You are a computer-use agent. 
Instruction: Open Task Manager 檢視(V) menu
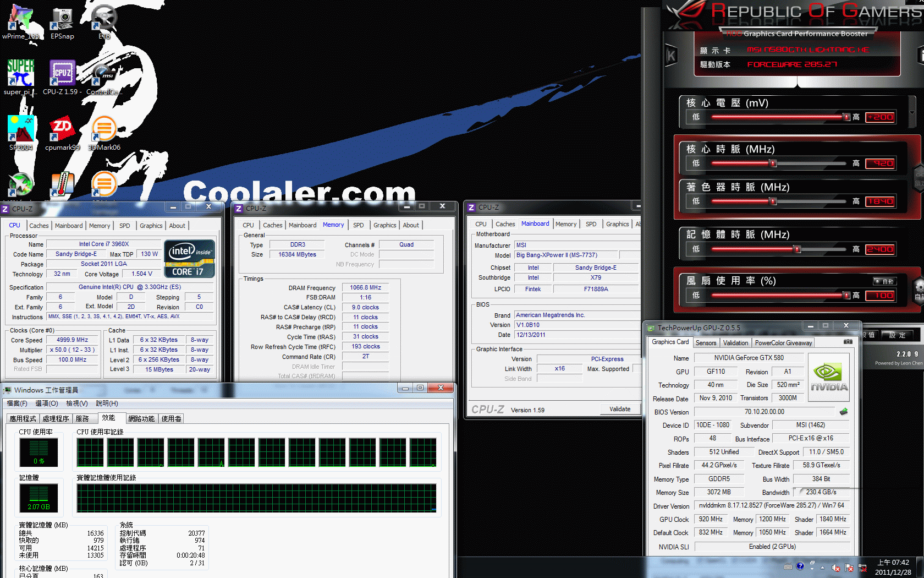point(77,403)
